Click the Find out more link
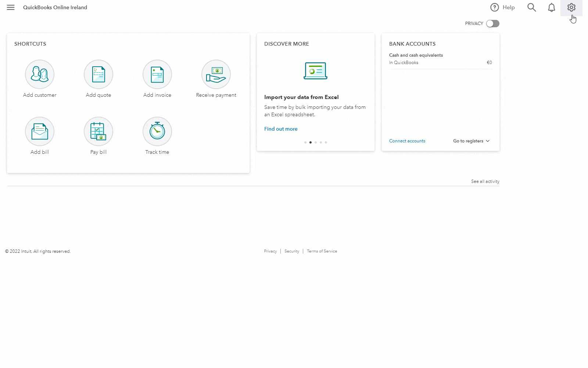 point(281,129)
